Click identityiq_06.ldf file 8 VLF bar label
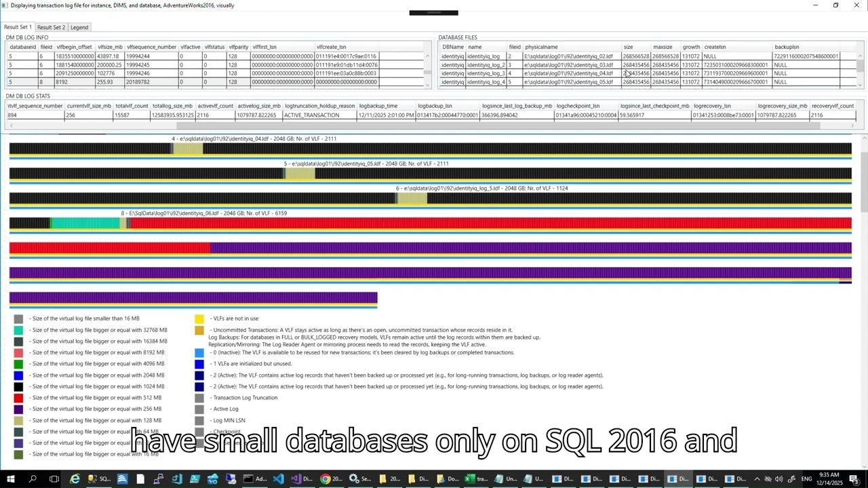868x488 pixels. (204, 213)
